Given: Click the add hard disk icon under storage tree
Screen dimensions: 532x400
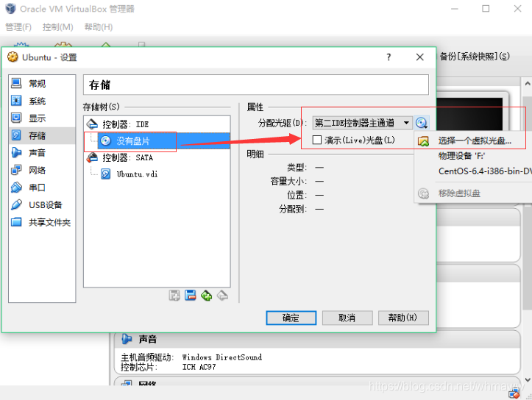Looking at the screenshot, I should pos(191,296).
